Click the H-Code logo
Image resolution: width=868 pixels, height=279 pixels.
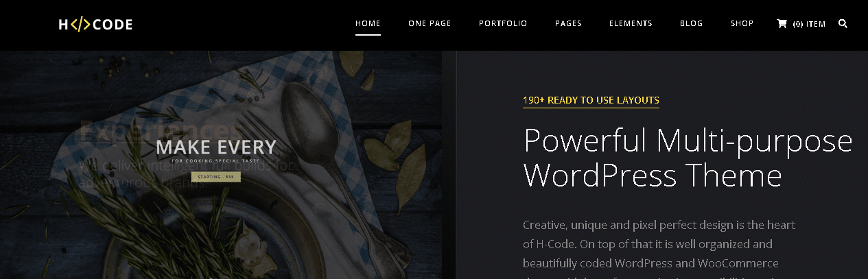[95, 25]
